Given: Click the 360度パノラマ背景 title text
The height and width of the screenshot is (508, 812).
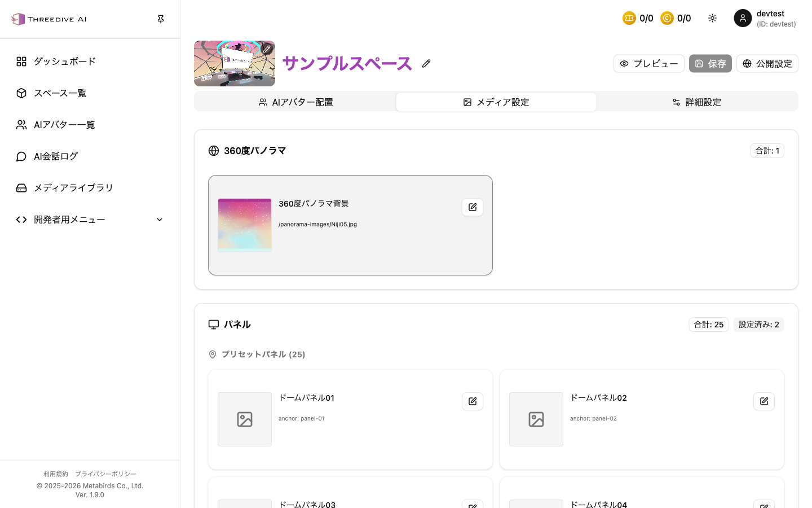Looking at the screenshot, I should (x=314, y=204).
